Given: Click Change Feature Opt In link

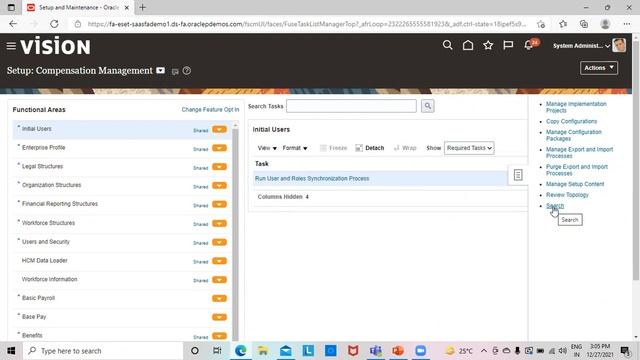Looking at the screenshot, I should click(210, 109).
